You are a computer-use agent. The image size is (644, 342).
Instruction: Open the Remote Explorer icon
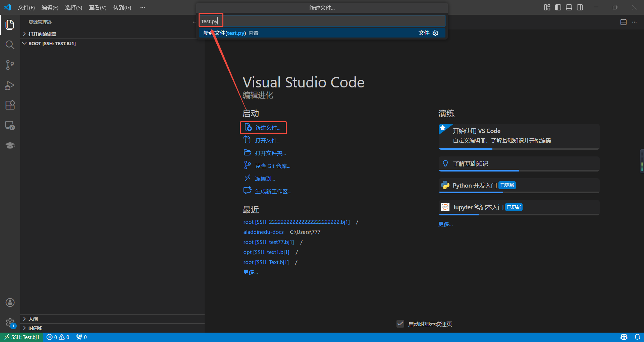pos(10,126)
